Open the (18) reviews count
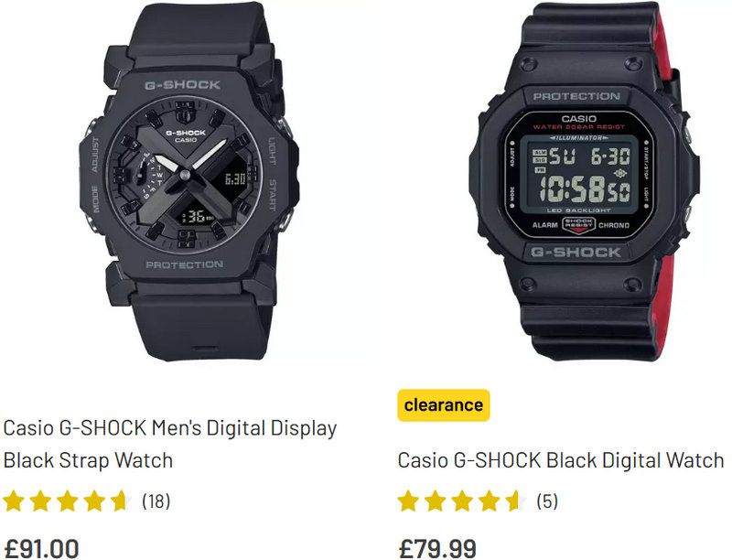Image resolution: width=732 pixels, height=560 pixels. point(156,501)
